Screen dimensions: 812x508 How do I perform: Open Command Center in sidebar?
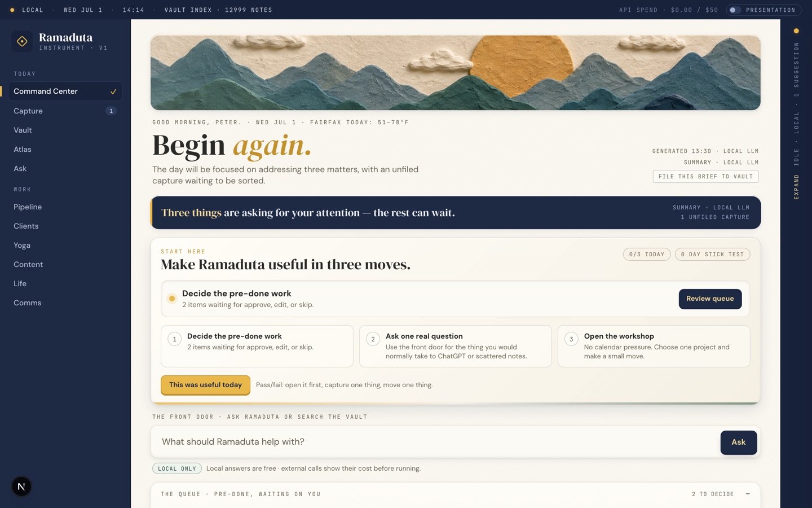point(65,91)
